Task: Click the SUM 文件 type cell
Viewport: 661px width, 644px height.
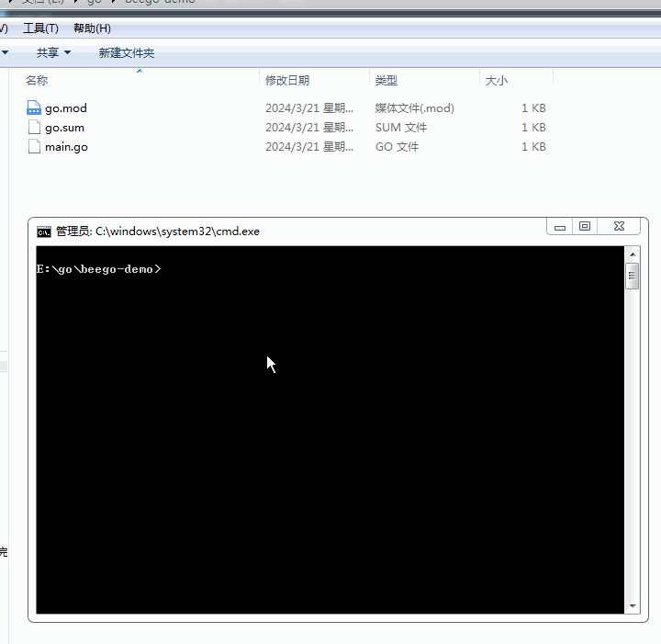Action: (401, 128)
